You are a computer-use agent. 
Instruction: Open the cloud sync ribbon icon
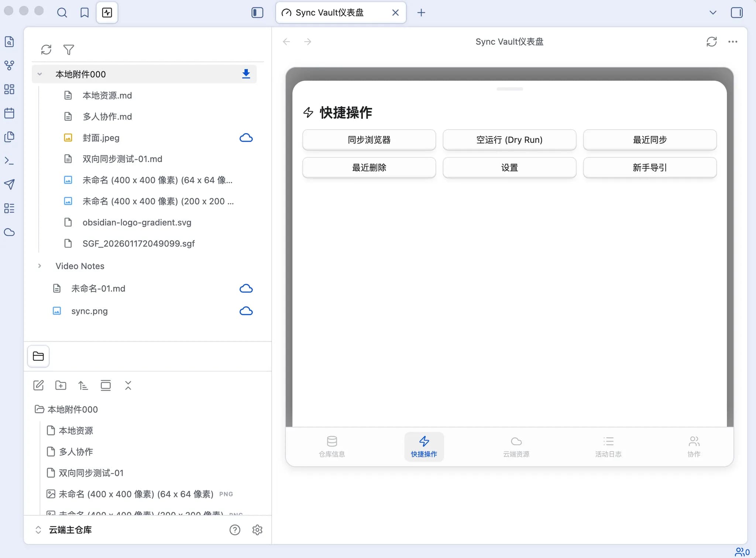9,232
